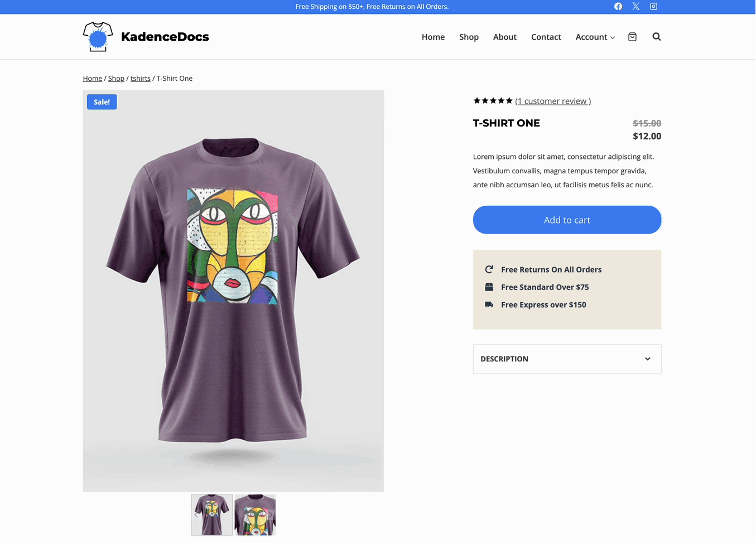
Task: Open the X (Twitter) social icon
Action: (x=635, y=7)
